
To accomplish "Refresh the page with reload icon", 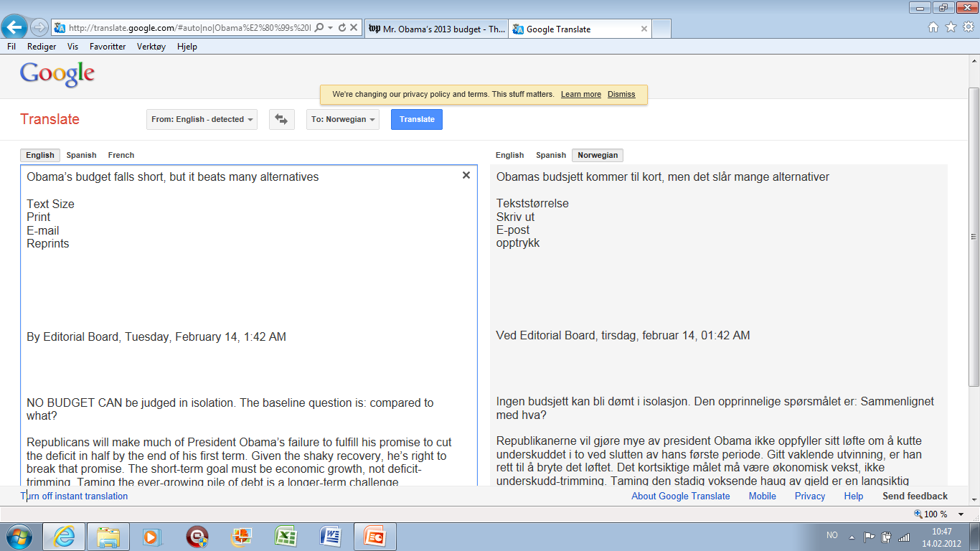I will point(342,28).
